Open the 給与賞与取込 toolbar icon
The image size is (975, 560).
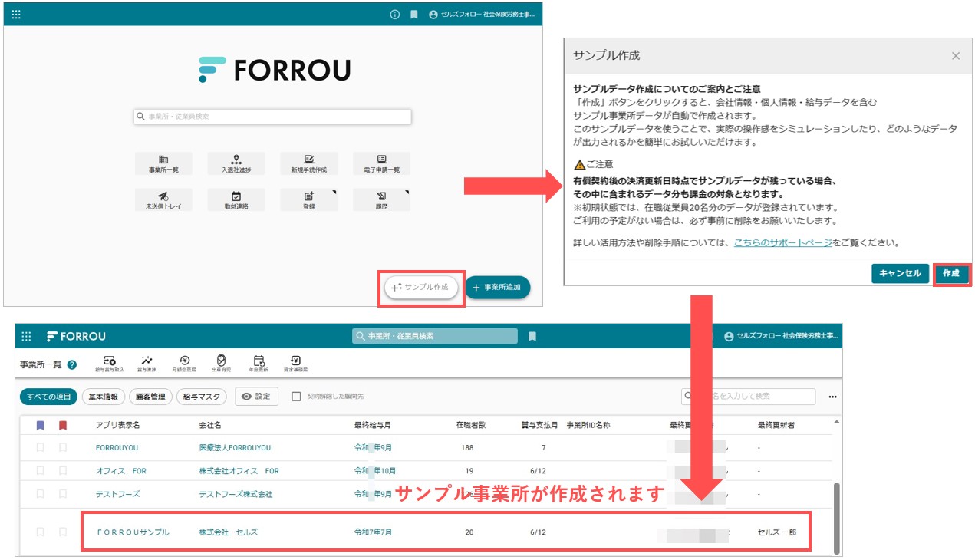coord(110,363)
